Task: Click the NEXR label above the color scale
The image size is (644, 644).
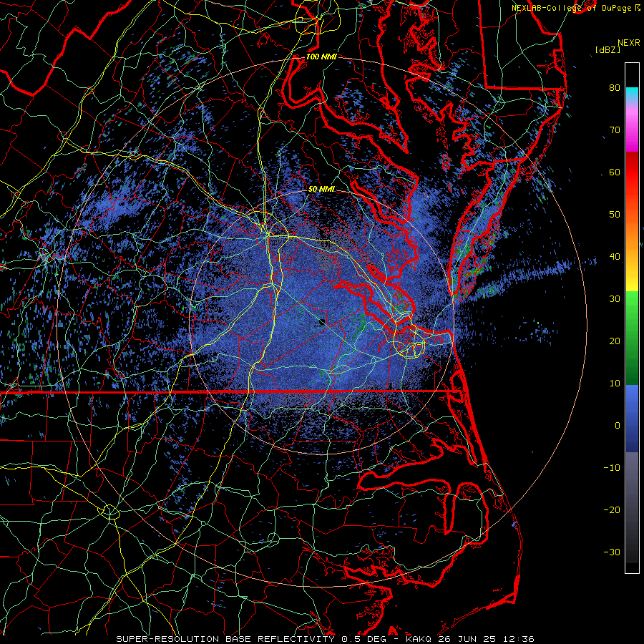Action: click(628, 43)
